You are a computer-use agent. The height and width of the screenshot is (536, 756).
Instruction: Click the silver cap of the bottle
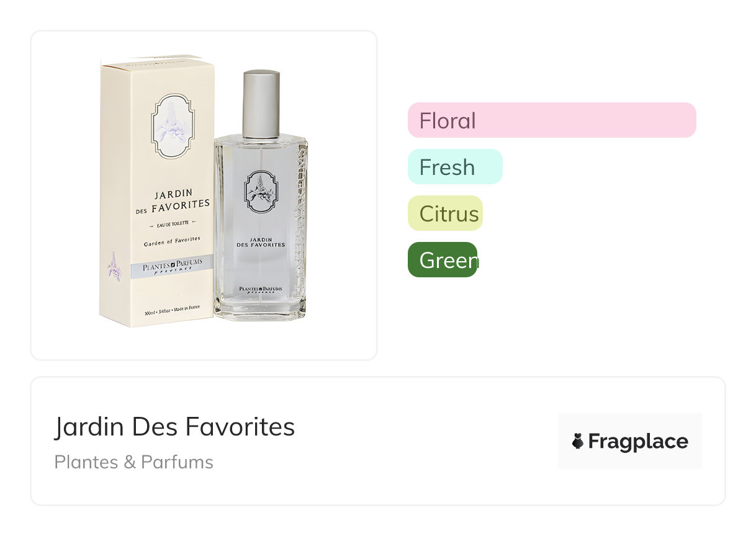pyautogui.click(x=261, y=103)
